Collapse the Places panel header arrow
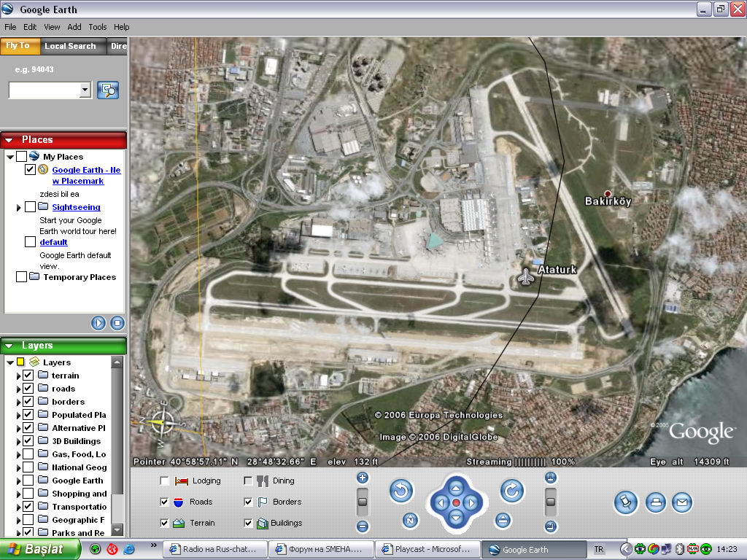This screenshot has height=560, width=747. [x=9, y=140]
